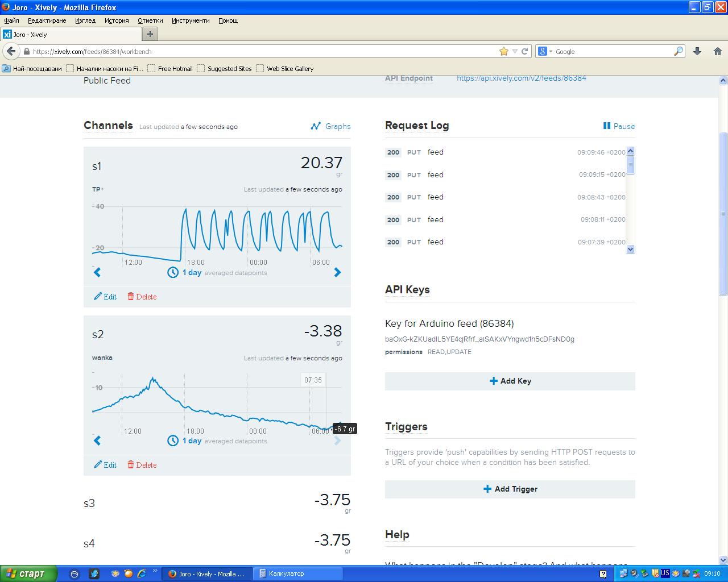The height and width of the screenshot is (582, 728).
Task: Open the Web Slice Gallery bookmark
Action: coord(285,69)
